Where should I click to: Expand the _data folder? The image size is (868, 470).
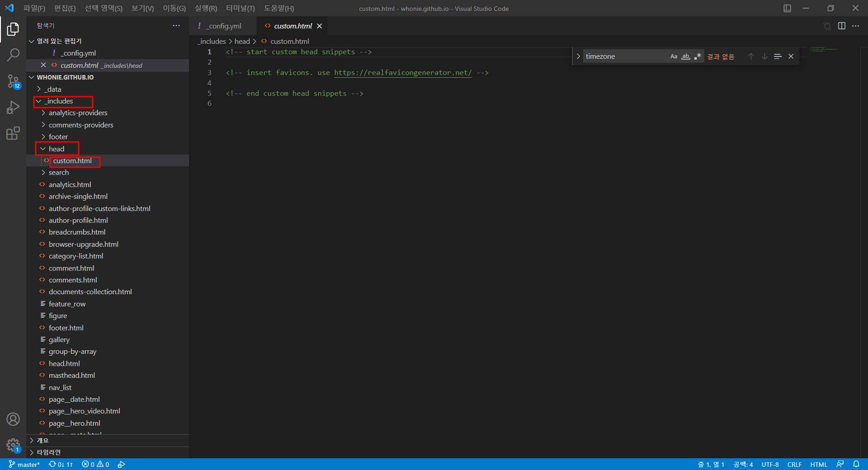pyautogui.click(x=108, y=89)
